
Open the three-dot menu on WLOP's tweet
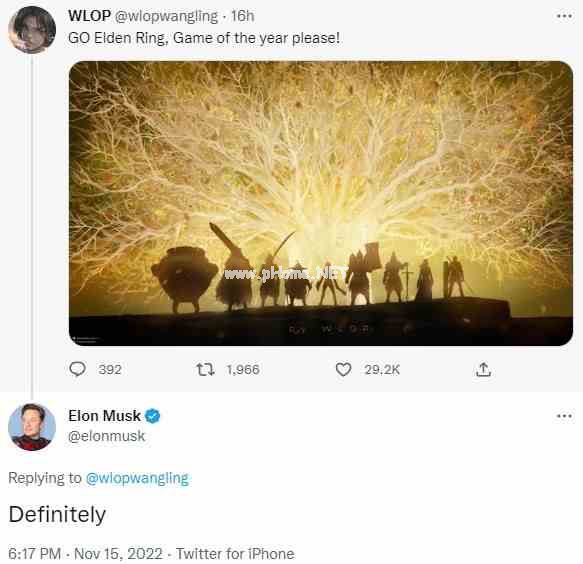point(564,16)
